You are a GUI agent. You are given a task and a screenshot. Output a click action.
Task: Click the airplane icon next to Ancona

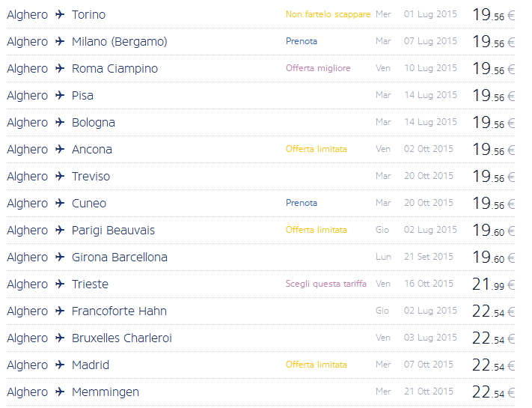click(60, 150)
